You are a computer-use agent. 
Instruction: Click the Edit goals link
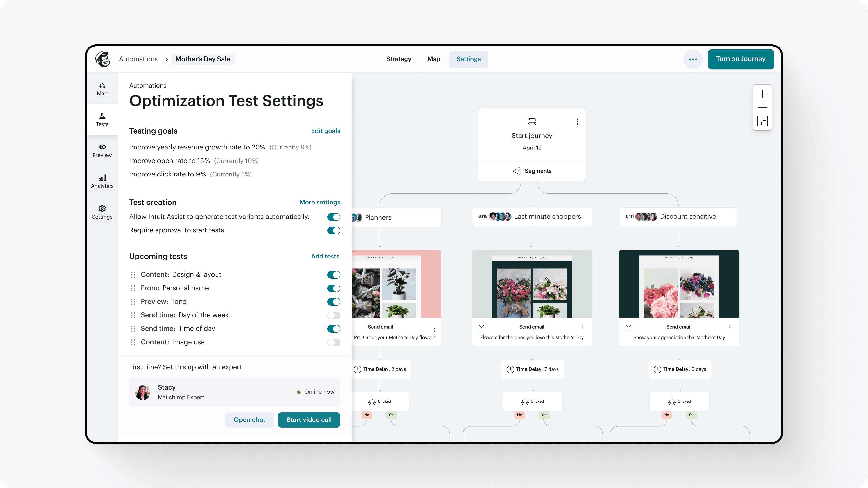[325, 131]
